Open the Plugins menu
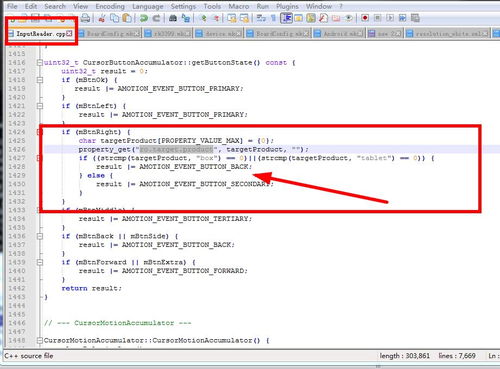The width and height of the screenshot is (500, 369). [x=287, y=6]
